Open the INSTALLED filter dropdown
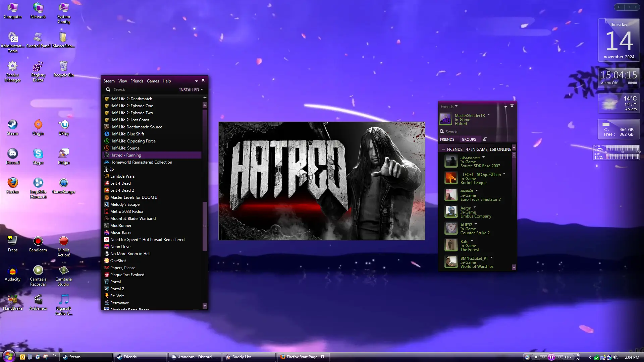The height and width of the screenshot is (362, 644). point(191,90)
